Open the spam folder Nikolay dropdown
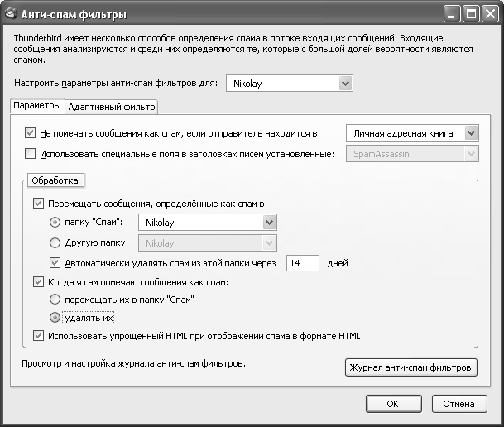The image size is (504, 427). tap(268, 222)
